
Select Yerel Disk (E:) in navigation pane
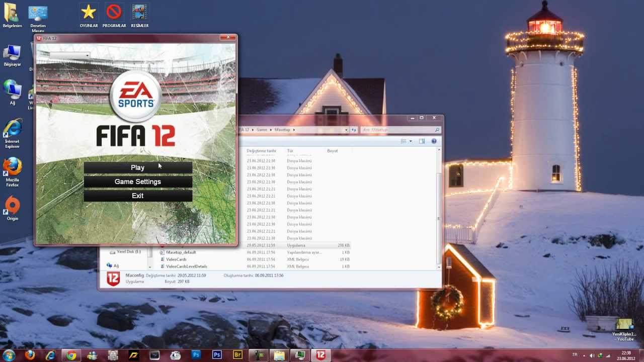(x=126, y=251)
